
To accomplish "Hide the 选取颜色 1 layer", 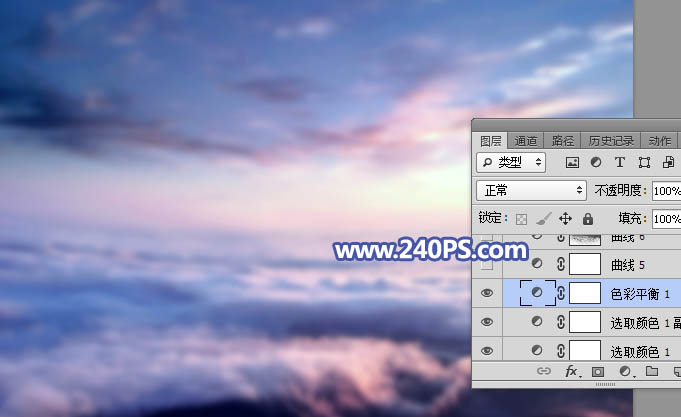I will 487,351.
